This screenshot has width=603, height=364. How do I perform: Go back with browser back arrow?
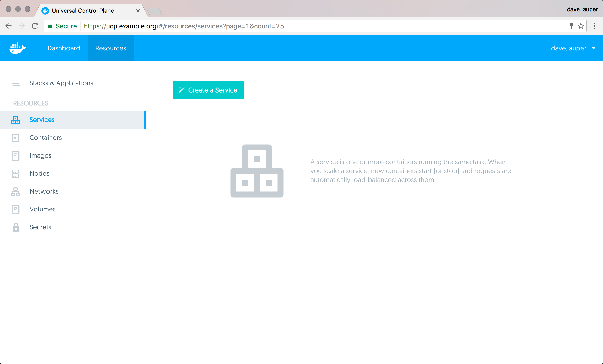point(8,26)
